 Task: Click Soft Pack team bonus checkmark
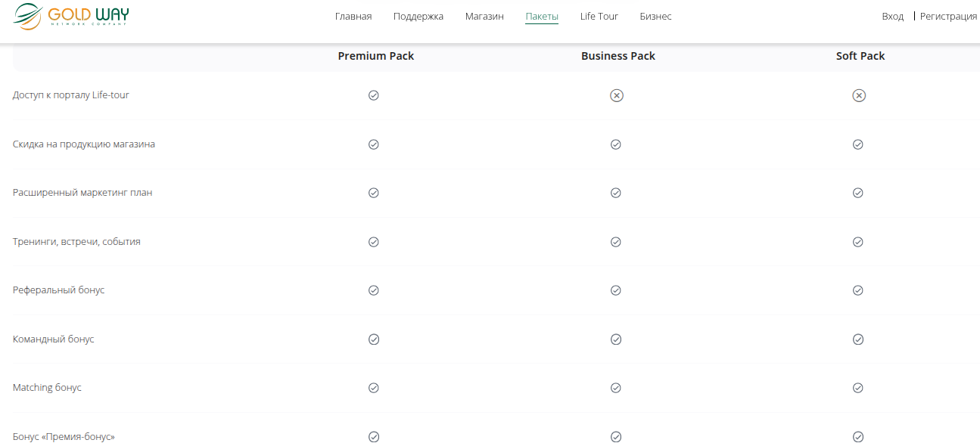coord(858,339)
